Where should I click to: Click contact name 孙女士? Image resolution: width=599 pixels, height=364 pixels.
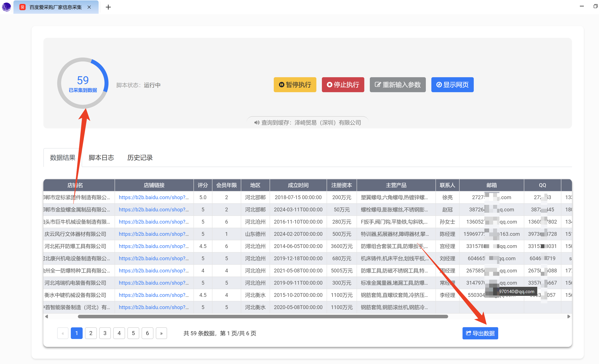pyautogui.click(x=447, y=222)
